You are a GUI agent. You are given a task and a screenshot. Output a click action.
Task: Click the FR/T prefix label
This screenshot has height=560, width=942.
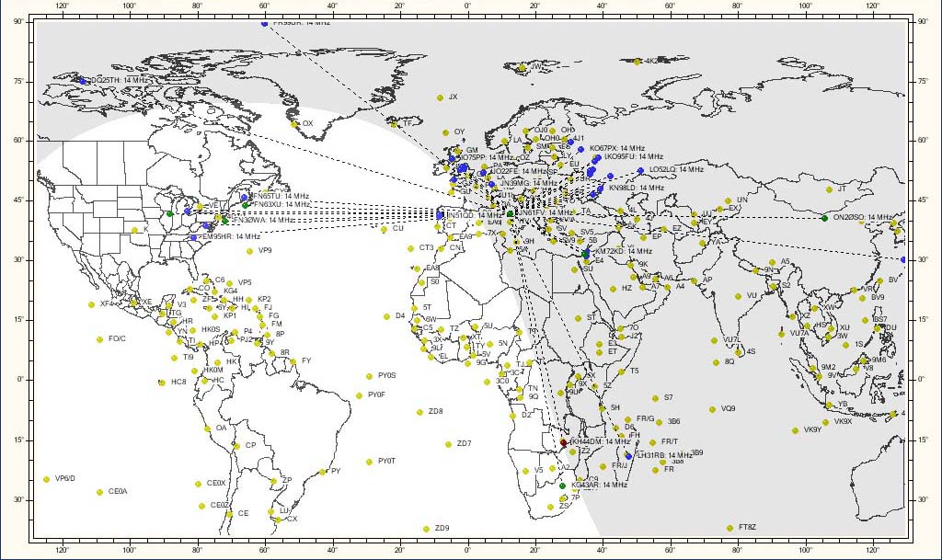(x=670, y=441)
